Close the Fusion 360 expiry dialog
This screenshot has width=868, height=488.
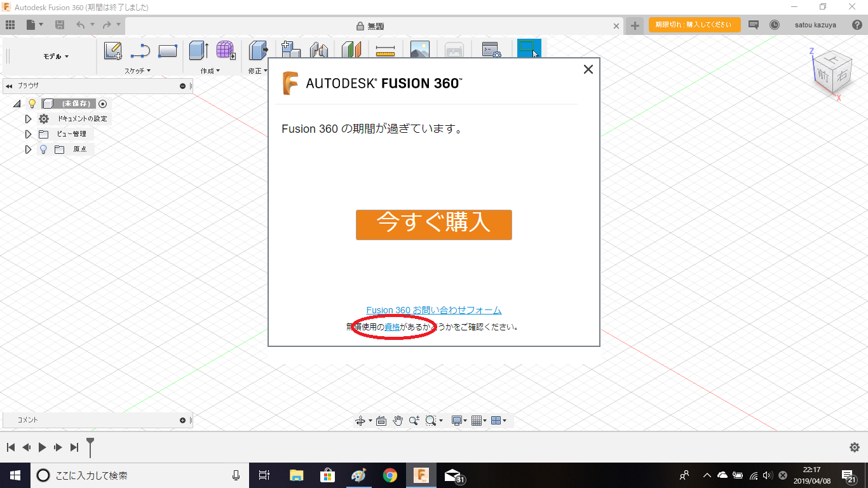pyautogui.click(x=588, y=69)
